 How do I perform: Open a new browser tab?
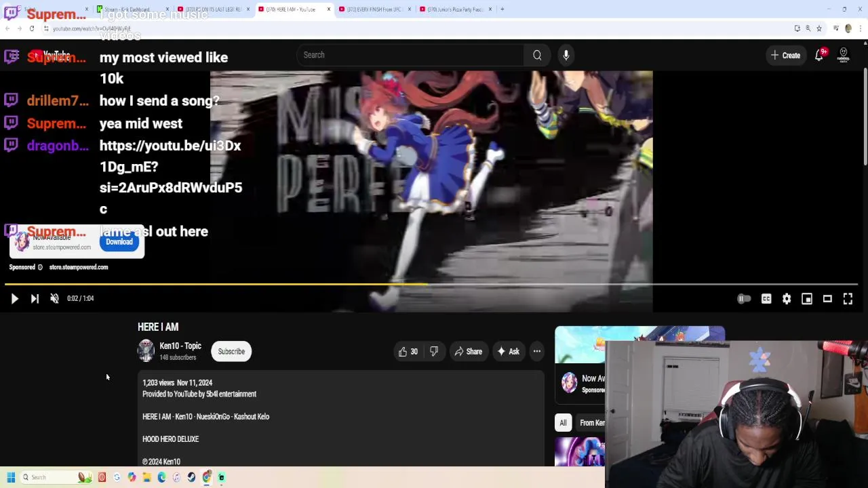pyautogui.click(x=502, y=9)
